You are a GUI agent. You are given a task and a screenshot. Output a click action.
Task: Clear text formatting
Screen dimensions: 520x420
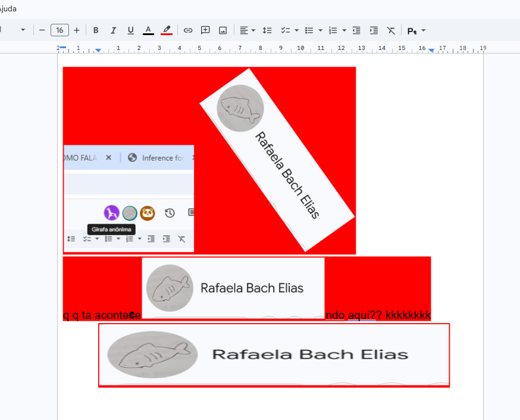(x=391, y=30)
